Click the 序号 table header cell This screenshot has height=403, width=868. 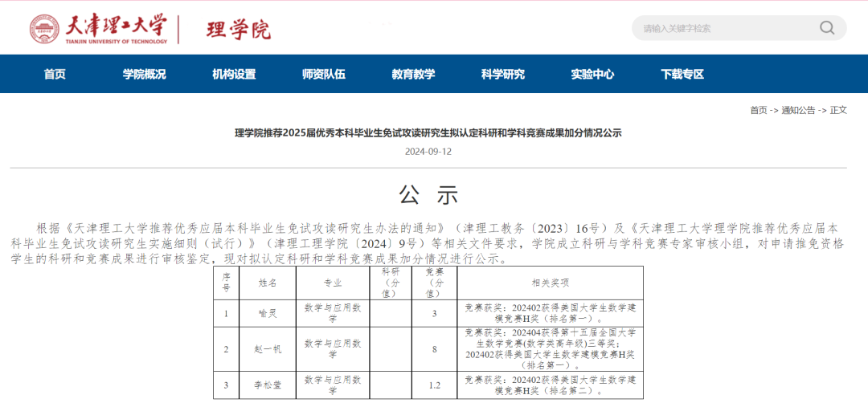point(226,283)
